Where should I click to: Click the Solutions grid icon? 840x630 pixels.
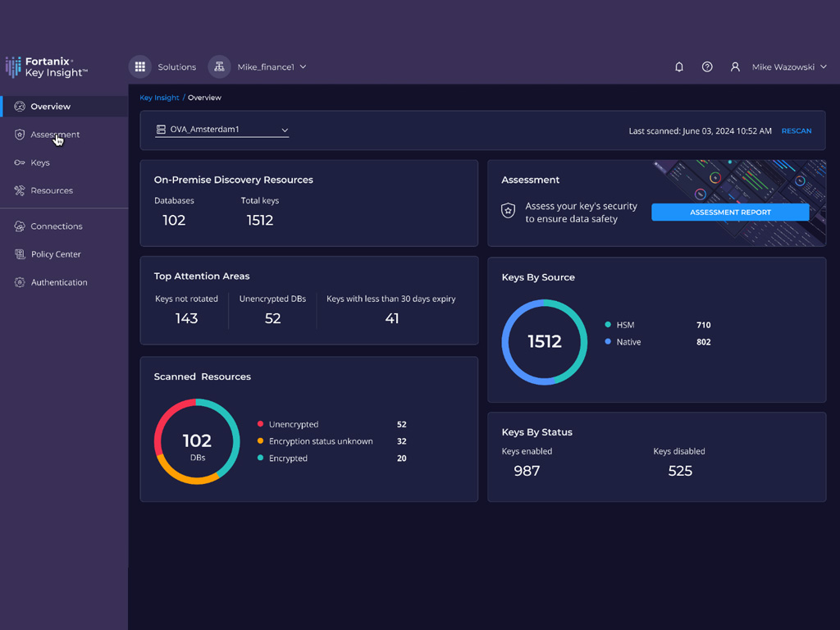140,67
